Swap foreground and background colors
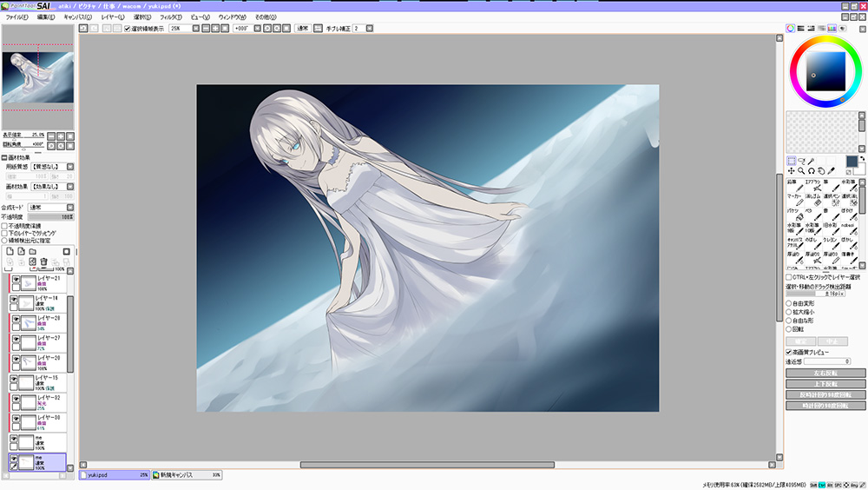Viewport: 868px width, 490px height. (x=862, y=159)
